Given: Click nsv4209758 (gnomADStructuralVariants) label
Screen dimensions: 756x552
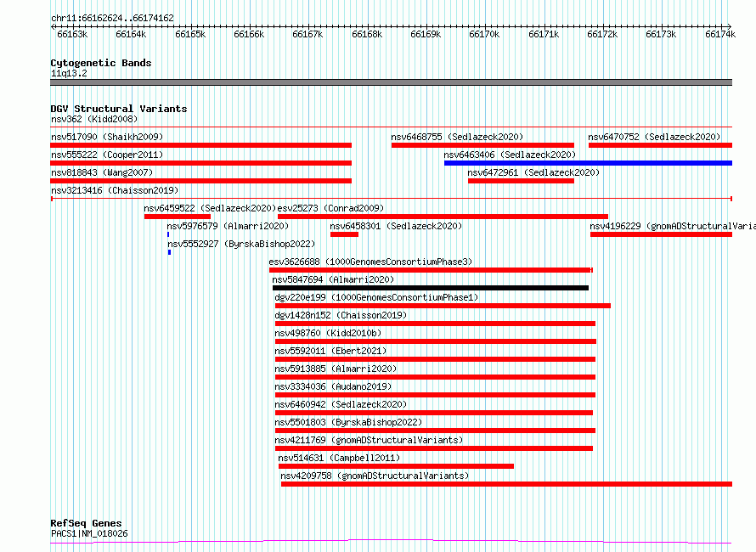Looking at the screenshot, I should (375, 476).
